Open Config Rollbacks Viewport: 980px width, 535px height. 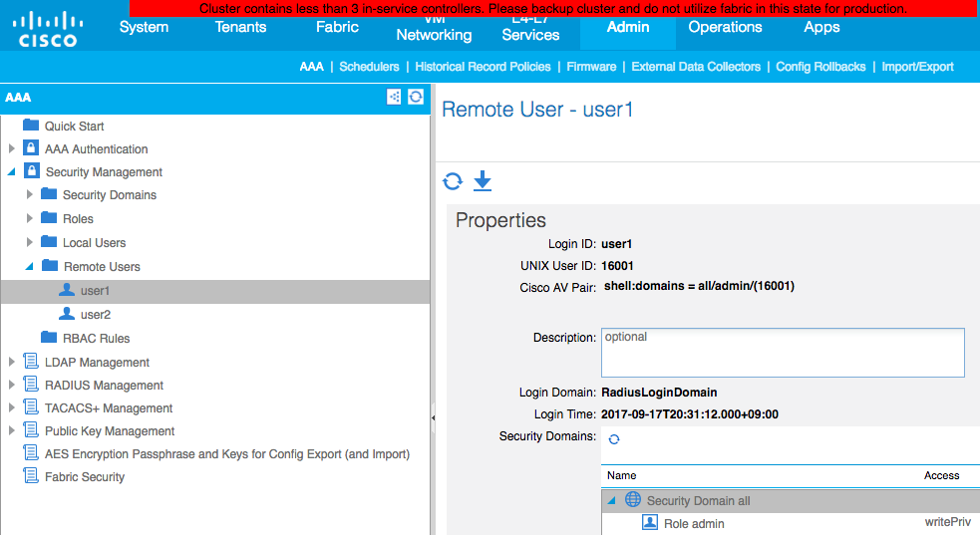[820, 67]
